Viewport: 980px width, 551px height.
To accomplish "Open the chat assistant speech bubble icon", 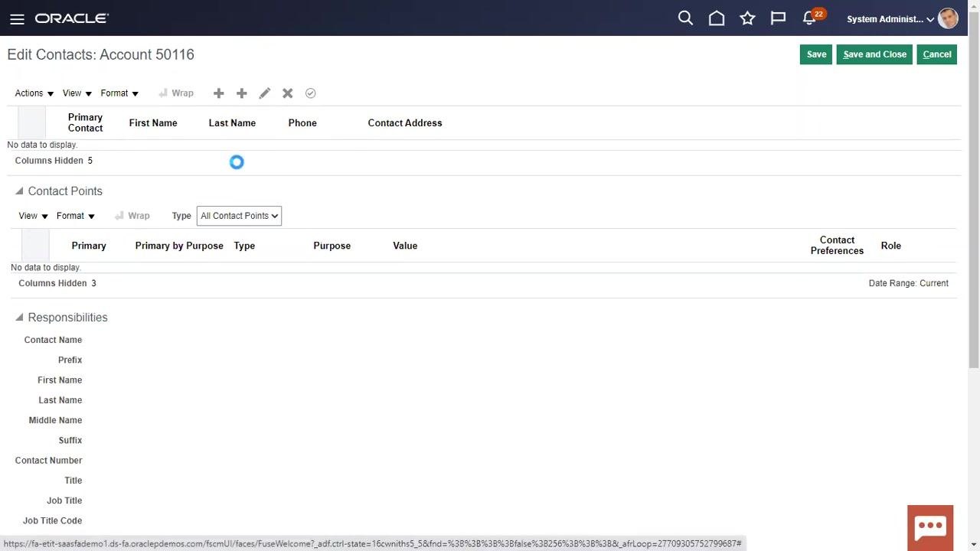I will coord(930,527).
